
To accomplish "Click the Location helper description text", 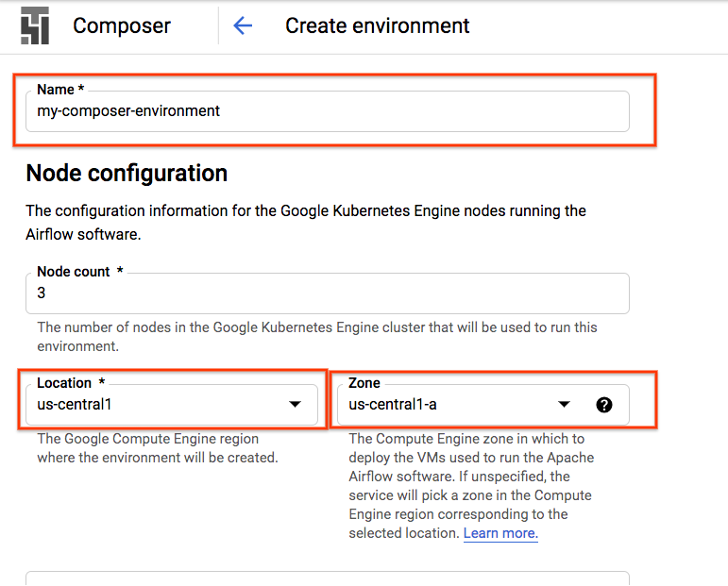I will [157, 448].
